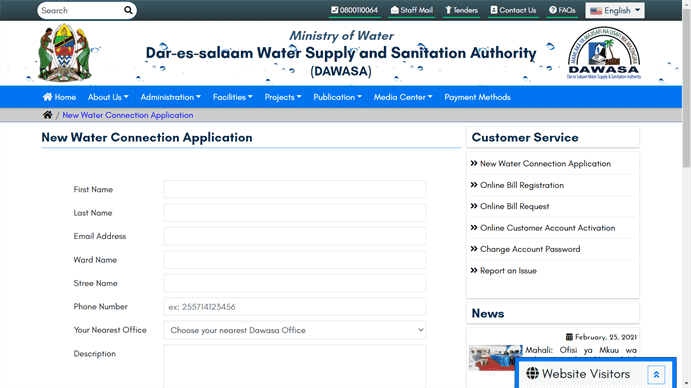Expand the Administration menu
Image resolution: width=691 pixels, height=388 pixels.
point(171,97)
